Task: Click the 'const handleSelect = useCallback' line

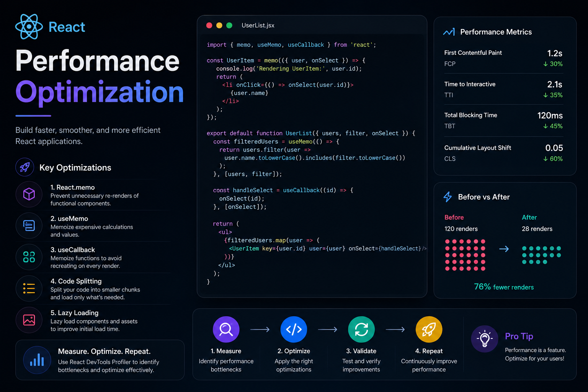Action: coord(283,190)
